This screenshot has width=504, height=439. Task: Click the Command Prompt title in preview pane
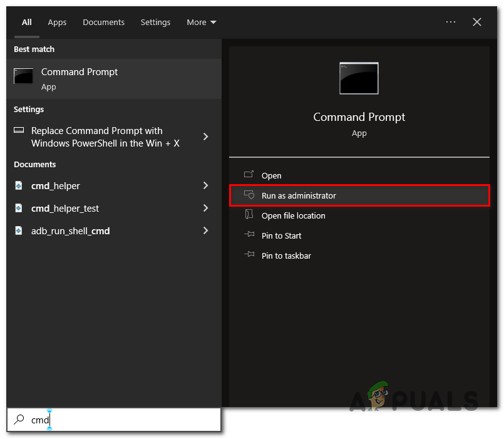[359, 117]
